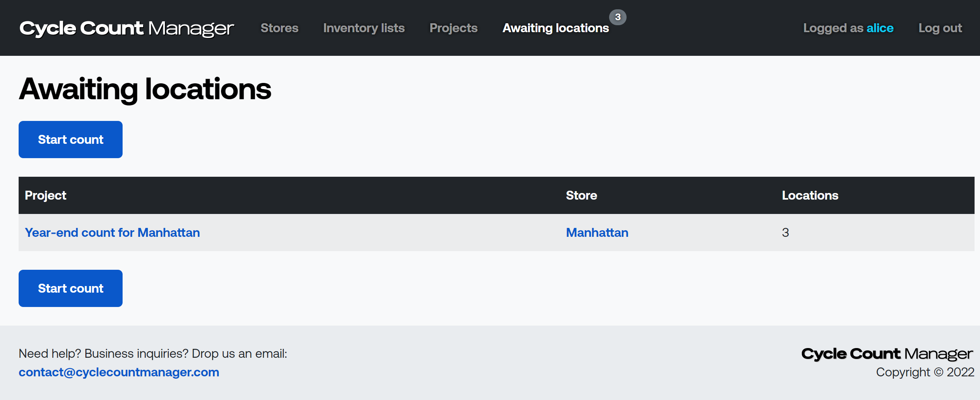This screenshot has height=400, width=980.
Task: Open the Manhattan store link
Action: pos(597,233)
